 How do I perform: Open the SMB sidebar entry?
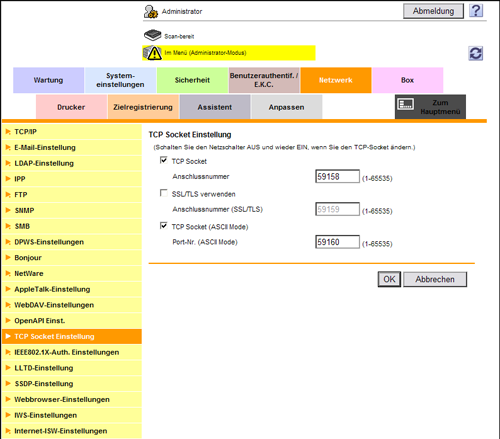(72, 226)
